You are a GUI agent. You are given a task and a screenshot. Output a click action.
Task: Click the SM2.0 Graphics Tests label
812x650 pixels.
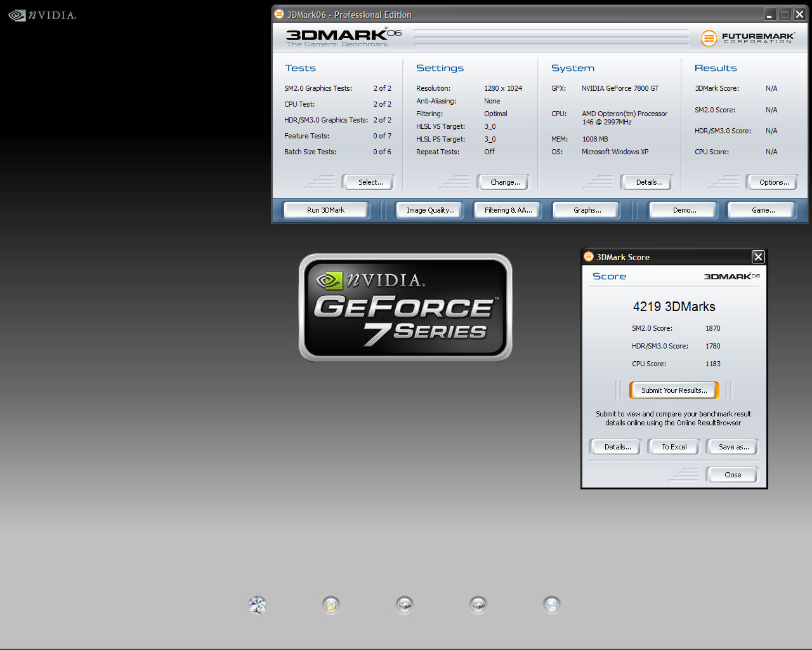point(318,88)
